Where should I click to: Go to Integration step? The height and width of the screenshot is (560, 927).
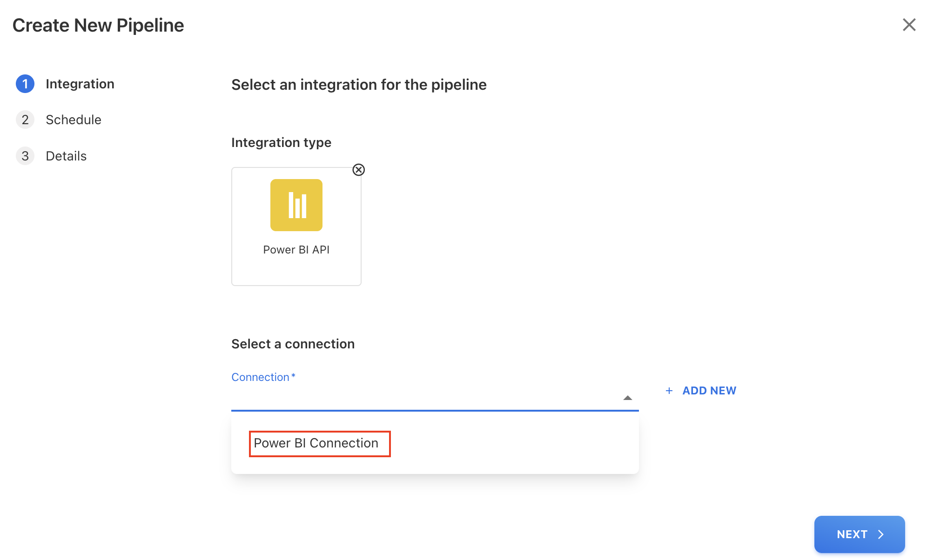[x=80, y=84]
